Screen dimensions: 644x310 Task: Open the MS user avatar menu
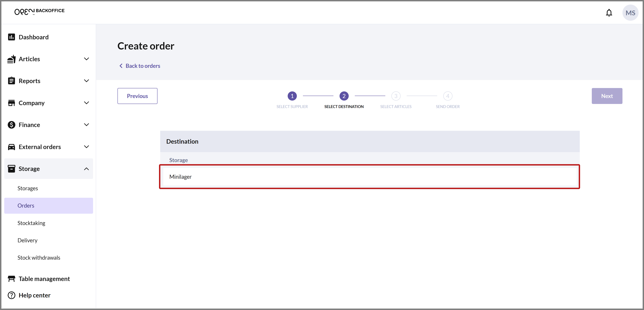coord(630,13)
